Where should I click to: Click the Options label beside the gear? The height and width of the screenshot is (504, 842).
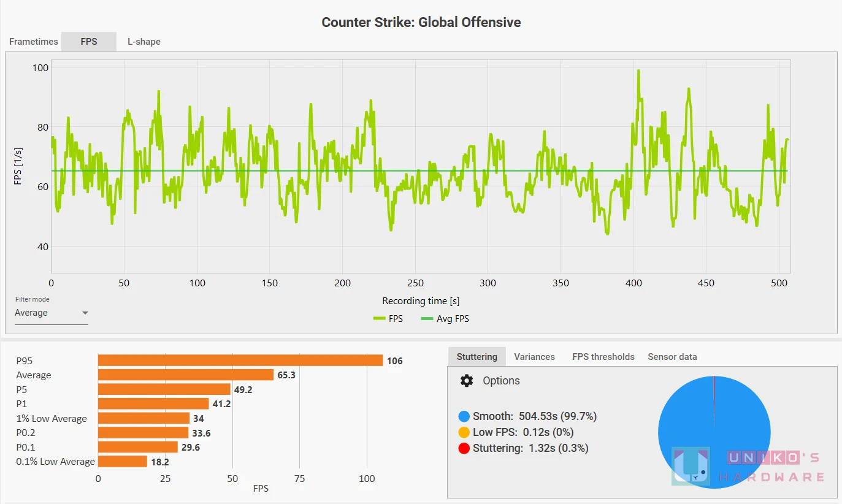501,381
